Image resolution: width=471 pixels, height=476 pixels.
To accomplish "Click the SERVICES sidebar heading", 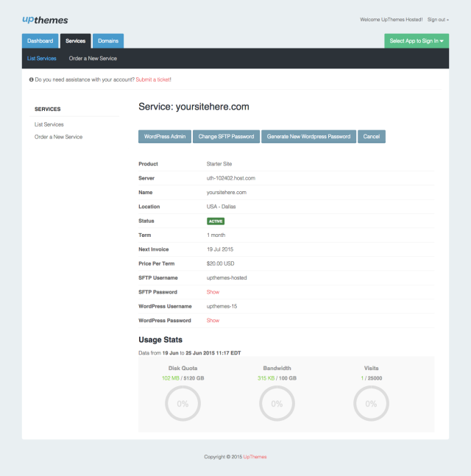I will click(47, 109).
